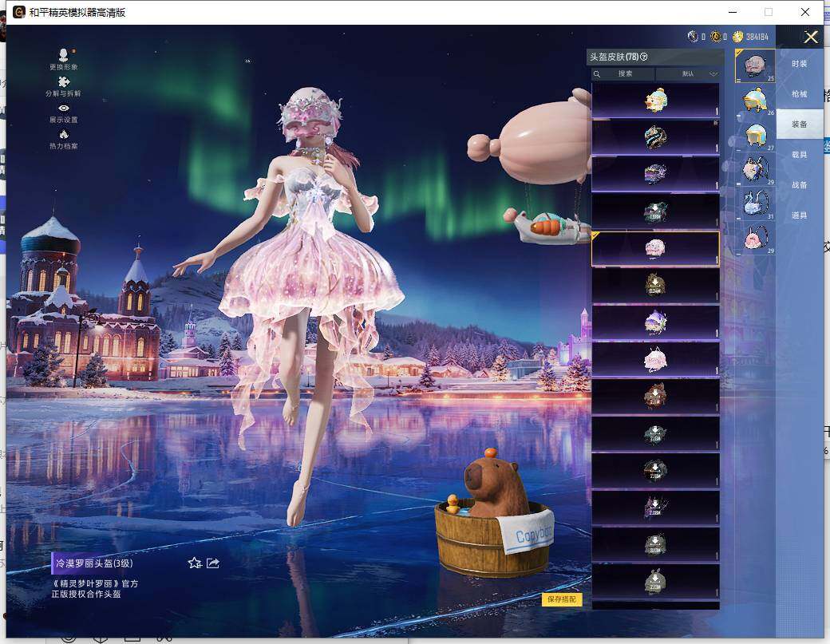
Task: Click the gold coin balance 384184
Action: [x=757, y=37]
